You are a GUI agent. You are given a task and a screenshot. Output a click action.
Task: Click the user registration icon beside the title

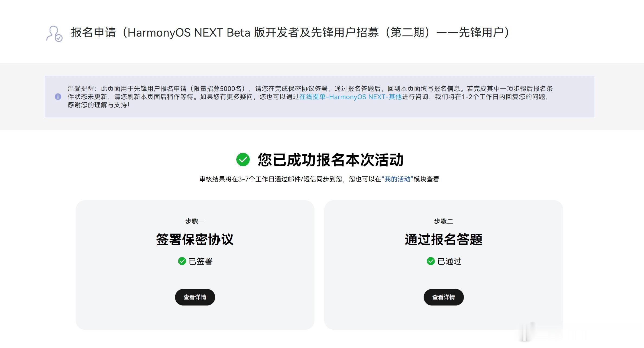[x=54, y=34]
